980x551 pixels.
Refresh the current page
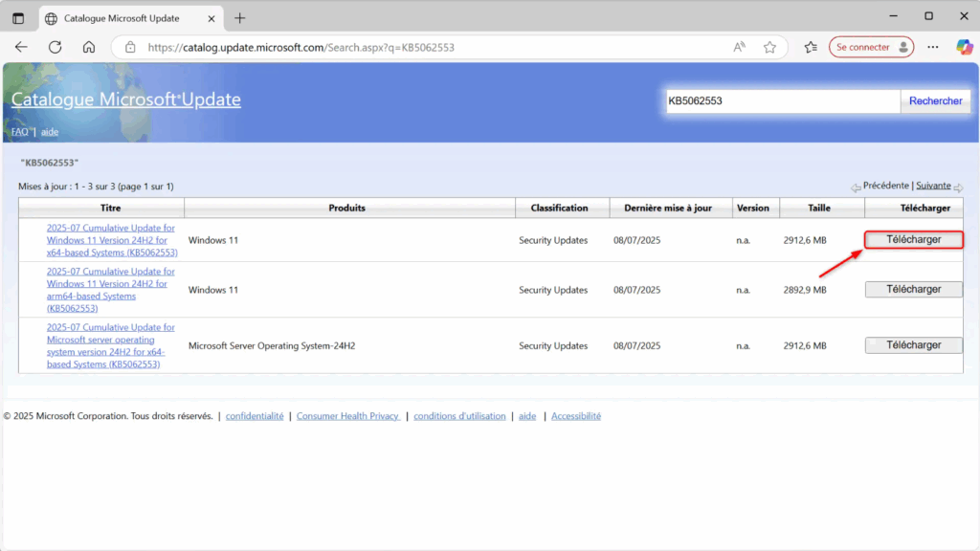[x=55, y=47]
